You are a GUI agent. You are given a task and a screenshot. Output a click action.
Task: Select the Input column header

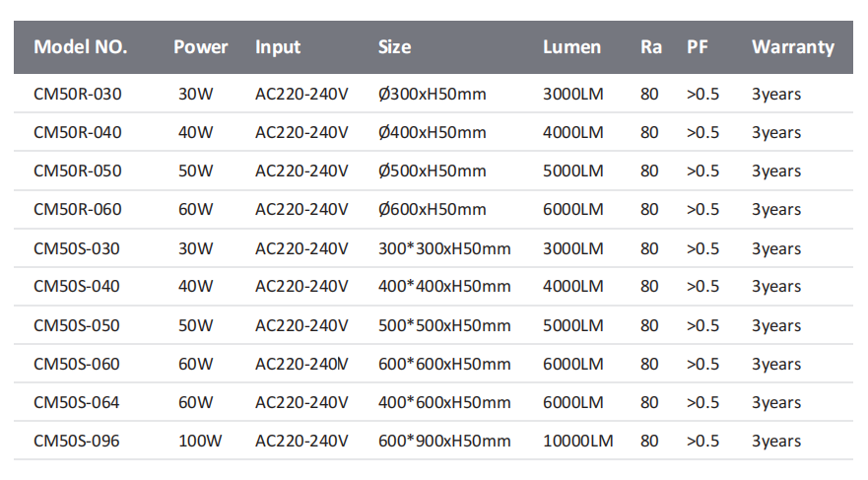[278, 47]
